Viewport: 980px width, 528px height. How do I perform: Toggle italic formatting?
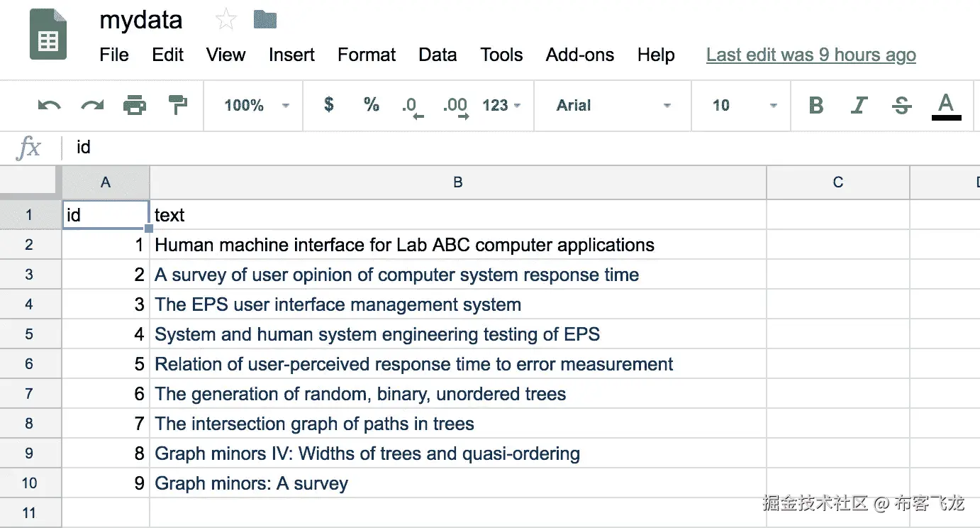[x=859, y=106]
